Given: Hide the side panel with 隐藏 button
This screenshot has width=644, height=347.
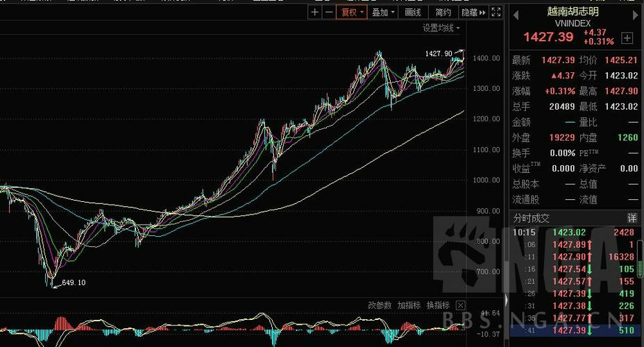Looking at the screenshot, I should [x=473, y=12].
